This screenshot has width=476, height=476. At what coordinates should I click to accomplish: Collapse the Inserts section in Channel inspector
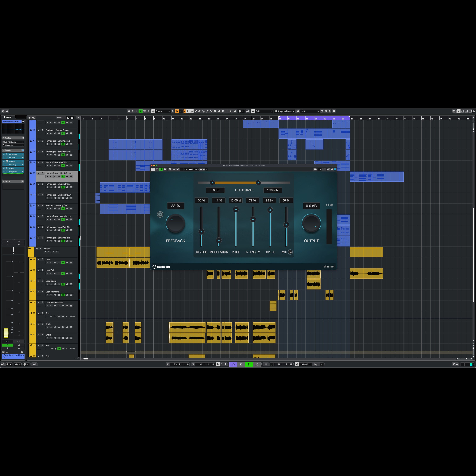pyautogui.click(x=13, y=150)
